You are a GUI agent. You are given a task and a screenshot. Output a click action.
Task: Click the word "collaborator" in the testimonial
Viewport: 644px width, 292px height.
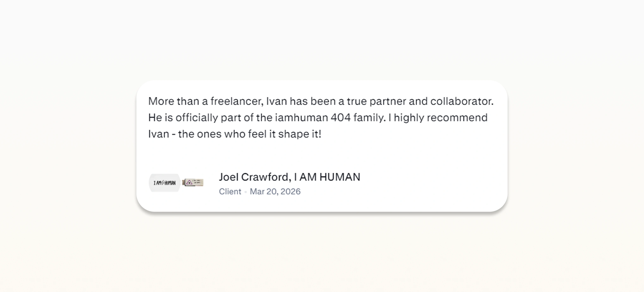462,101
